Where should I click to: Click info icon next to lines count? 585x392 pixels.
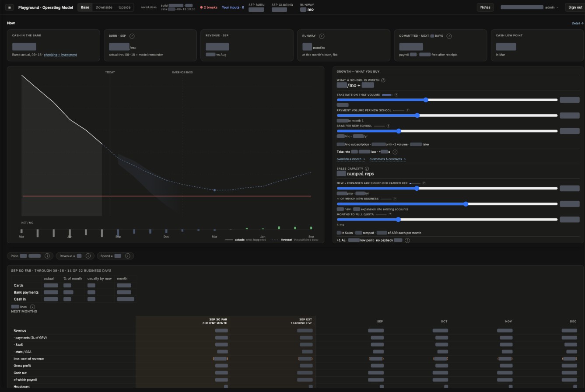coord(32,307)
